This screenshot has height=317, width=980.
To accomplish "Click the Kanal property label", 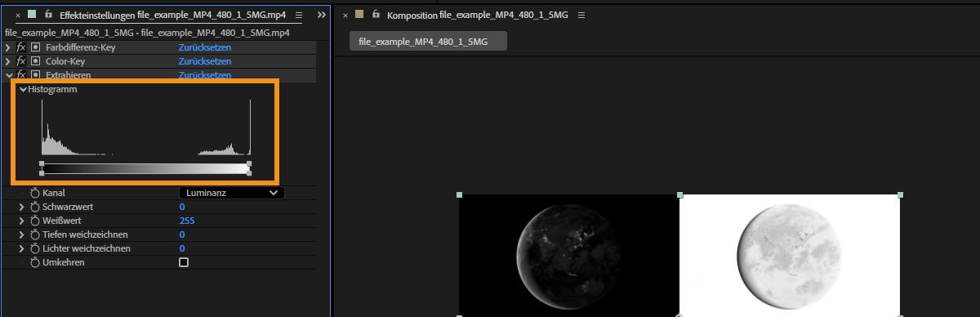I will point(54,193).
